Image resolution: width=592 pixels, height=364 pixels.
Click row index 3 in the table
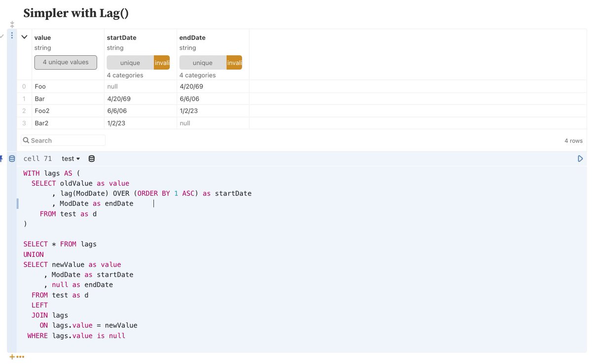coord(24,123)
